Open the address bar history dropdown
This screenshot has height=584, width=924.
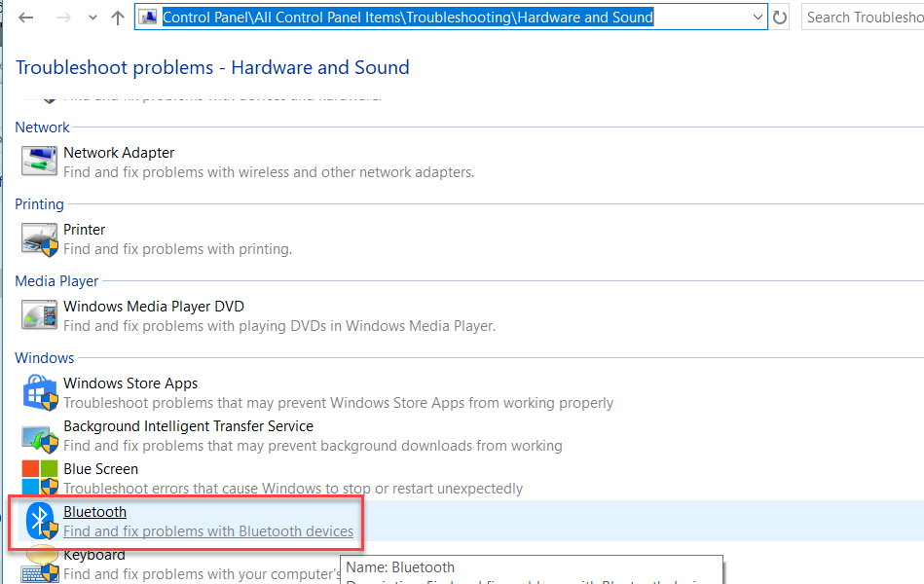pos(759,18)
